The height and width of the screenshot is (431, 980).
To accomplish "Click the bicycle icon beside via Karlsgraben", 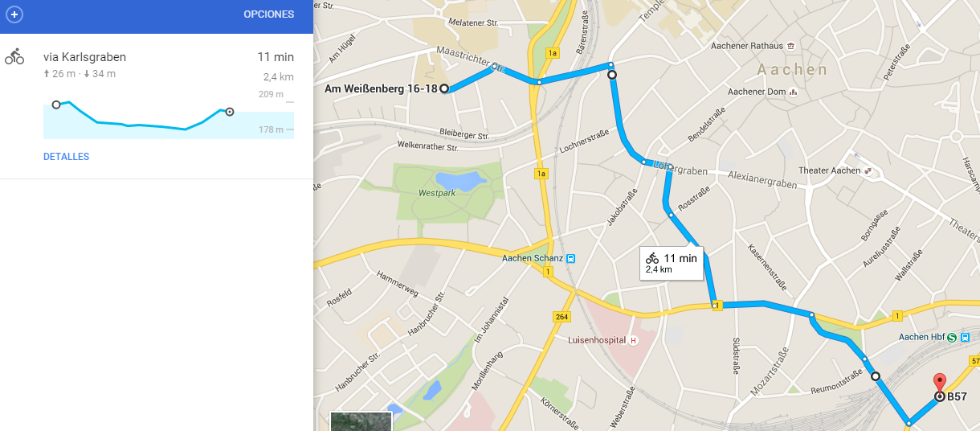I will (14, 57).
